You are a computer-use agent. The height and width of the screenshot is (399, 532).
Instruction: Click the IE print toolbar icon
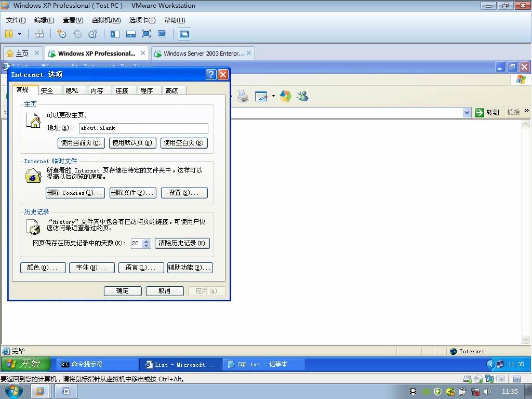243,96
